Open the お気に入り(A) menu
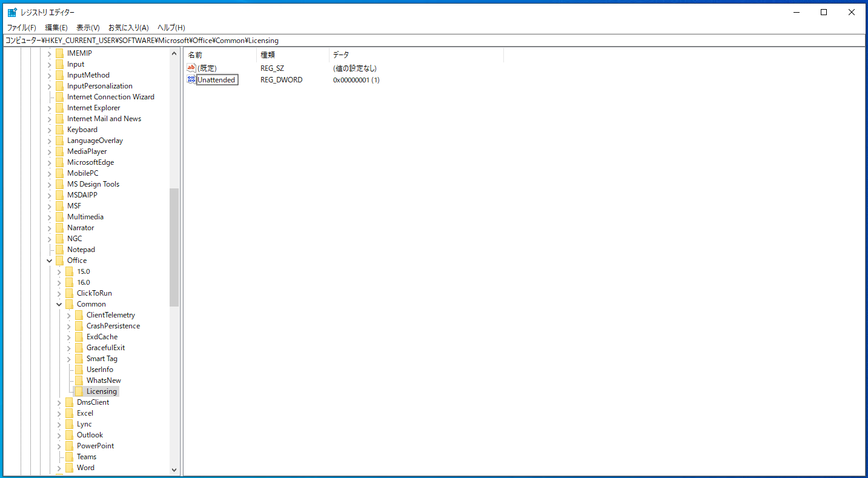Screen dimensions: 868x478 [x=128, y=28]
